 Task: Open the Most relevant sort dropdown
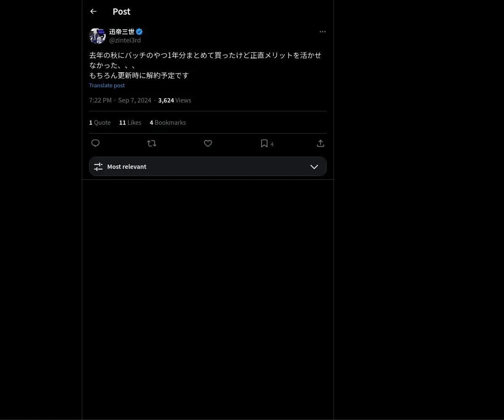coord(208,166)
